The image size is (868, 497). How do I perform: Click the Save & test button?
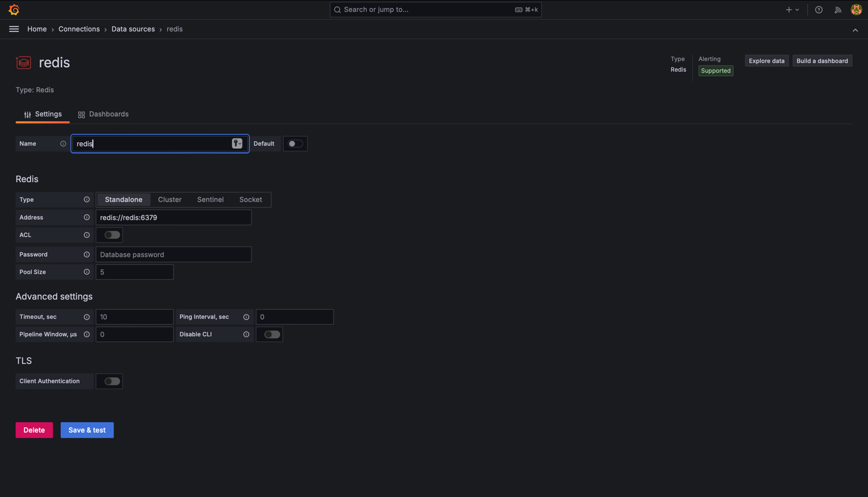coord(87,430)
